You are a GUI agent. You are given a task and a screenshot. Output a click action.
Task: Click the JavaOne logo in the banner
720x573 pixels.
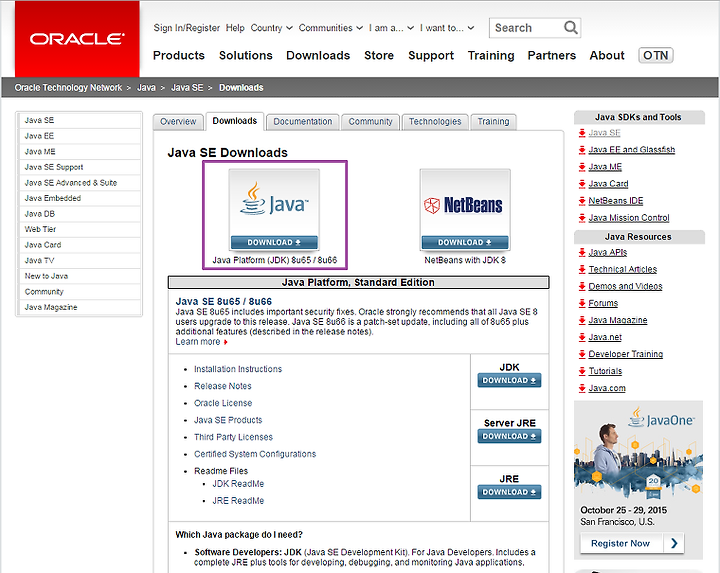[661, 418]
